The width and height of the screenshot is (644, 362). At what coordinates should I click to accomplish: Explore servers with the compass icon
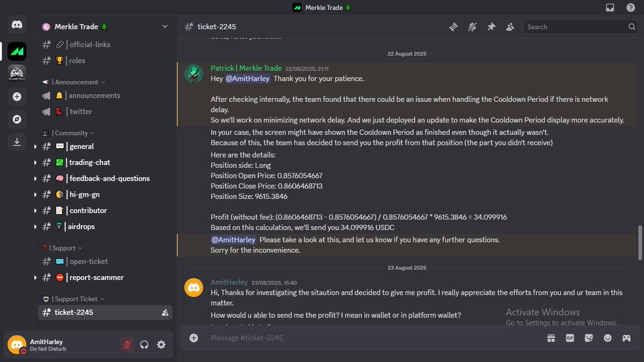tap(17, 119)
